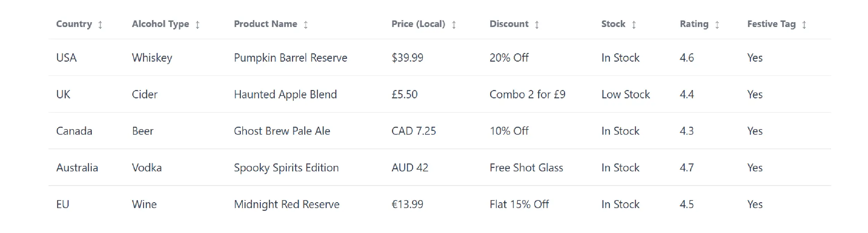Click the Combo 2 for £9 discount
Viewport: 868px width, 233px height.
527,94
